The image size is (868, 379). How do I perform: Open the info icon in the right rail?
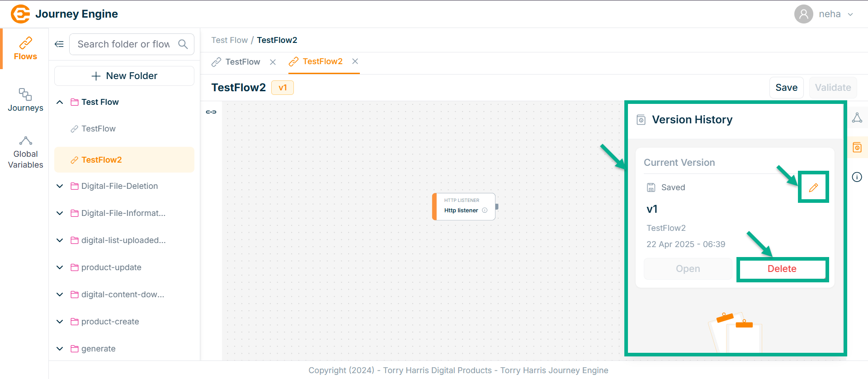pos(857,177)
